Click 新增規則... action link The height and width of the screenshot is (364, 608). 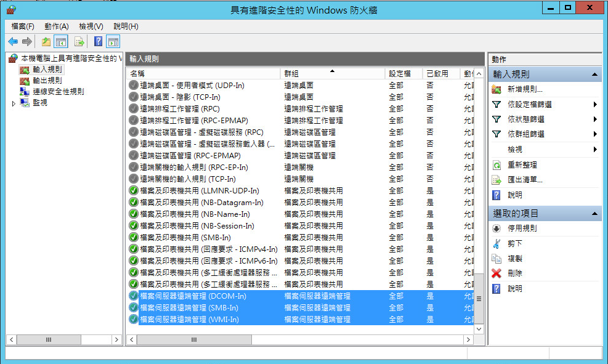[525, 89]
